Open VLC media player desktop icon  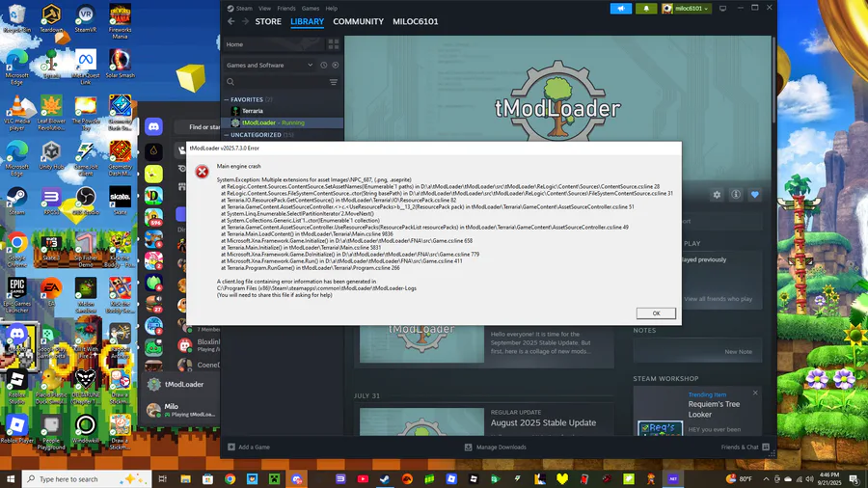(17, 113)
